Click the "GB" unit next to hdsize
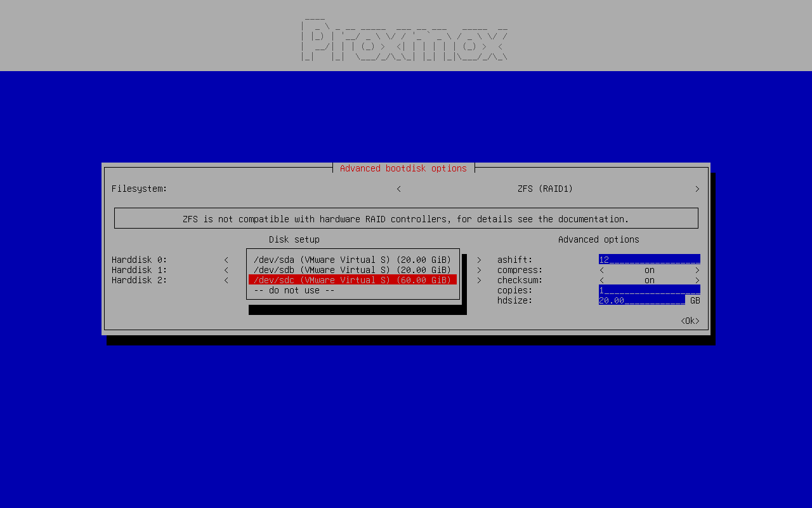The height and width of the screenshot is (508, 812). click(695, 300)
